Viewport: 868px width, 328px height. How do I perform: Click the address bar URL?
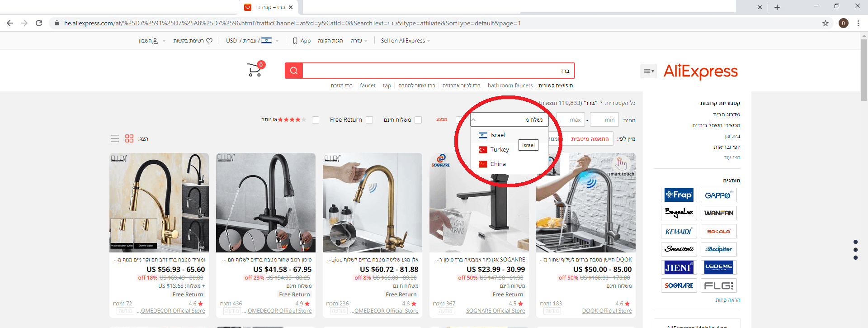(292, 23)
